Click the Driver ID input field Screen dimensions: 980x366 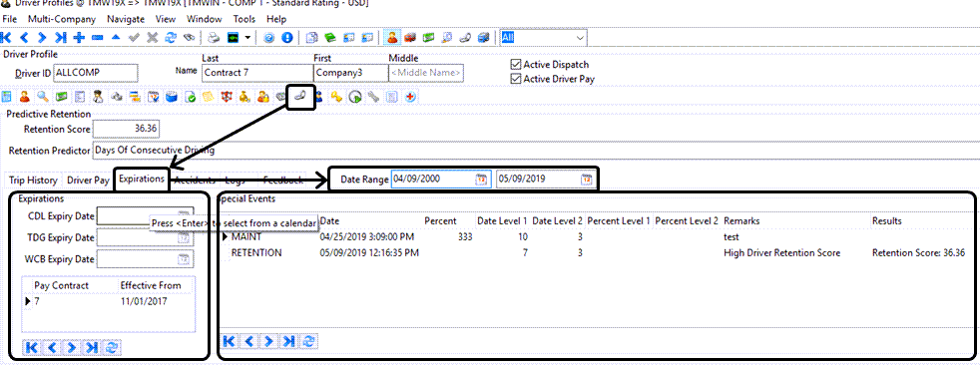point(96,73)
